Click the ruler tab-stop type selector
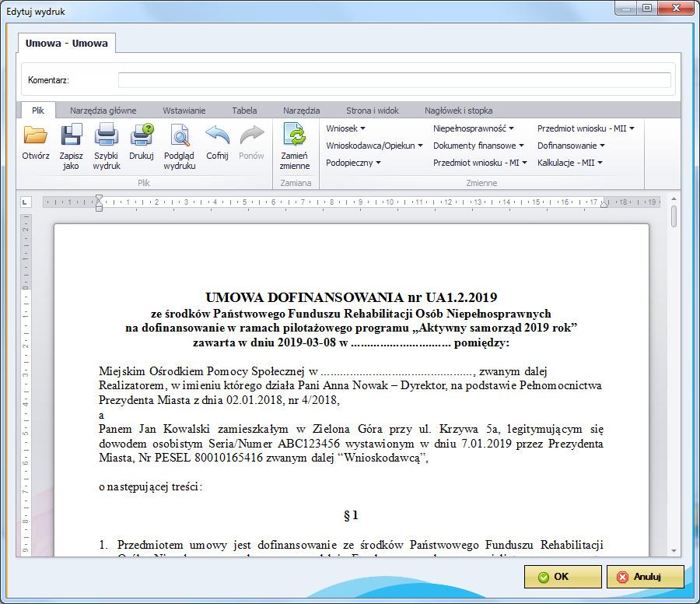This screenshot has width=700, height=604. (26, 202)
